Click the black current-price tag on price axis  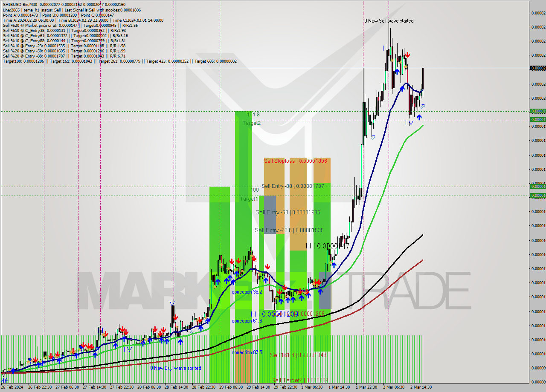point(537,68)
